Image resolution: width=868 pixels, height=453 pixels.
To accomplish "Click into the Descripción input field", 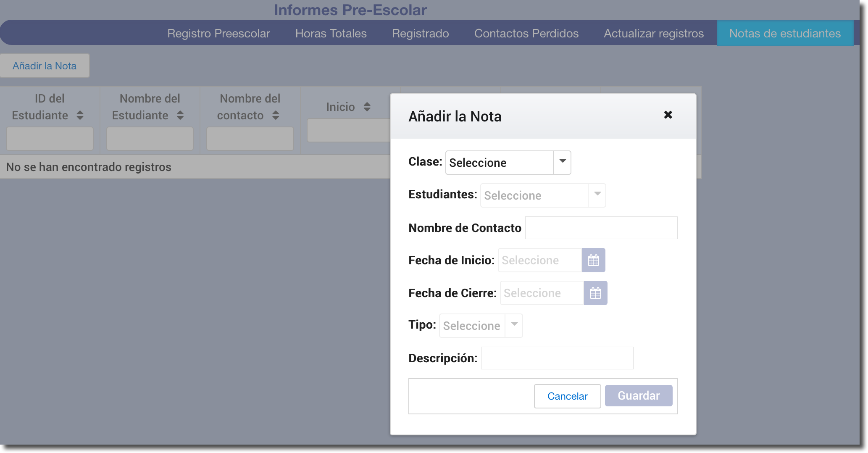I will 557,358.
